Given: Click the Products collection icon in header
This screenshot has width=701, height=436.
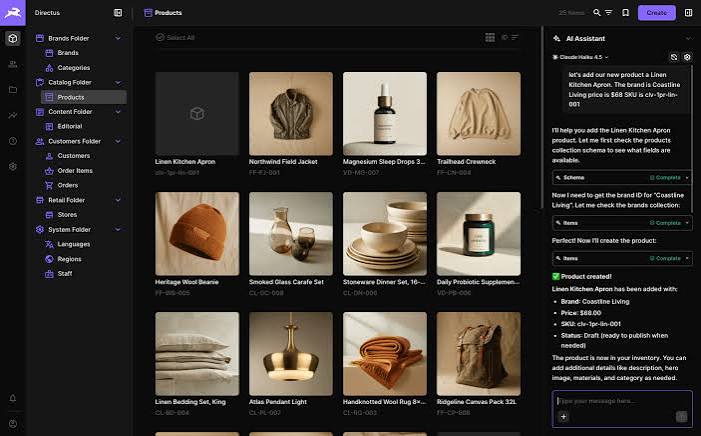Looking at the screenshot, I should (148, 13).
